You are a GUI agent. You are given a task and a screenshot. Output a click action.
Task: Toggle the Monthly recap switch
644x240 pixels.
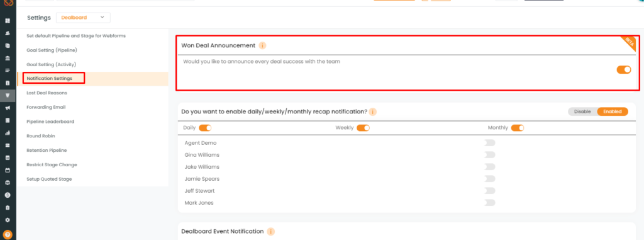[518, 128]
